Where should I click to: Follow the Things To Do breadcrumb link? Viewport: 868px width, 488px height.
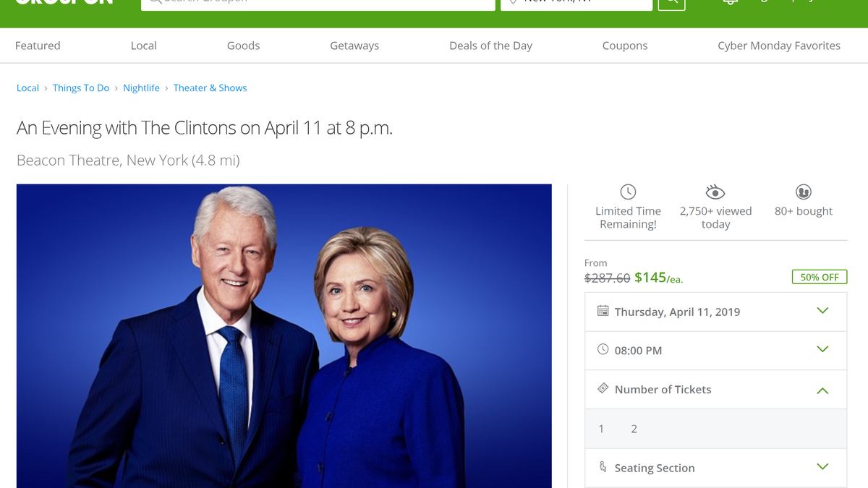80,87
